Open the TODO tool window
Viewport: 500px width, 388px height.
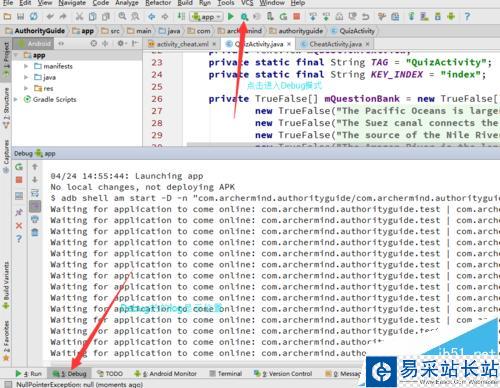110,374
